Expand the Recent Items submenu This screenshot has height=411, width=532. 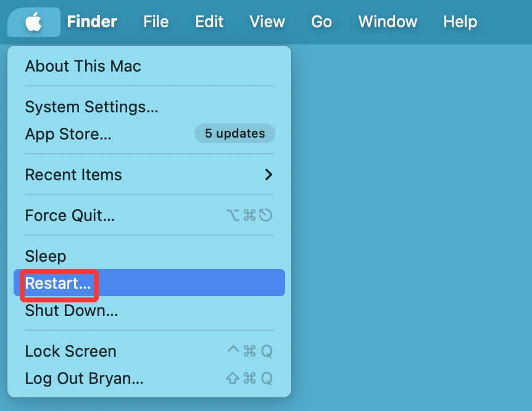73,175
